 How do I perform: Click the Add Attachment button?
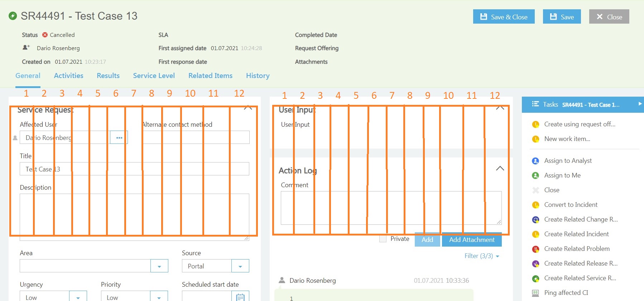tap(471, 240)
